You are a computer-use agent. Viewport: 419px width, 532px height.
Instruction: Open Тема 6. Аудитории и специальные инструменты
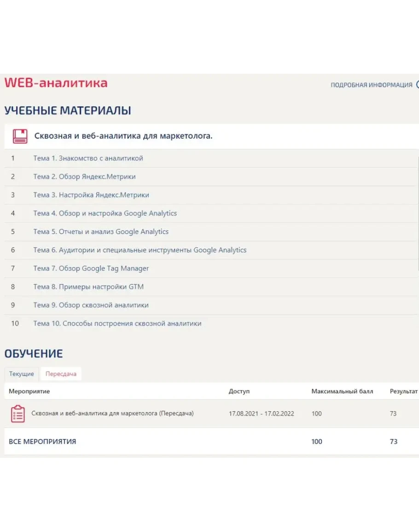tap(140, 250)
